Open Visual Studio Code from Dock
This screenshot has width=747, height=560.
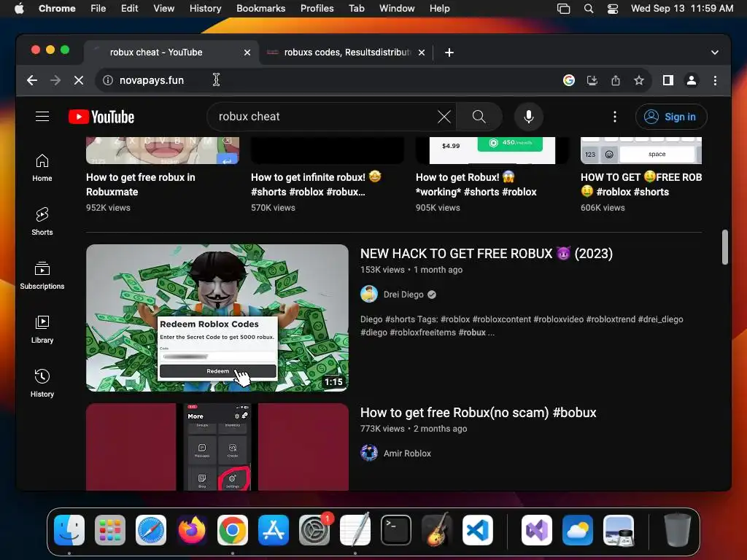[x=478, y=530]
